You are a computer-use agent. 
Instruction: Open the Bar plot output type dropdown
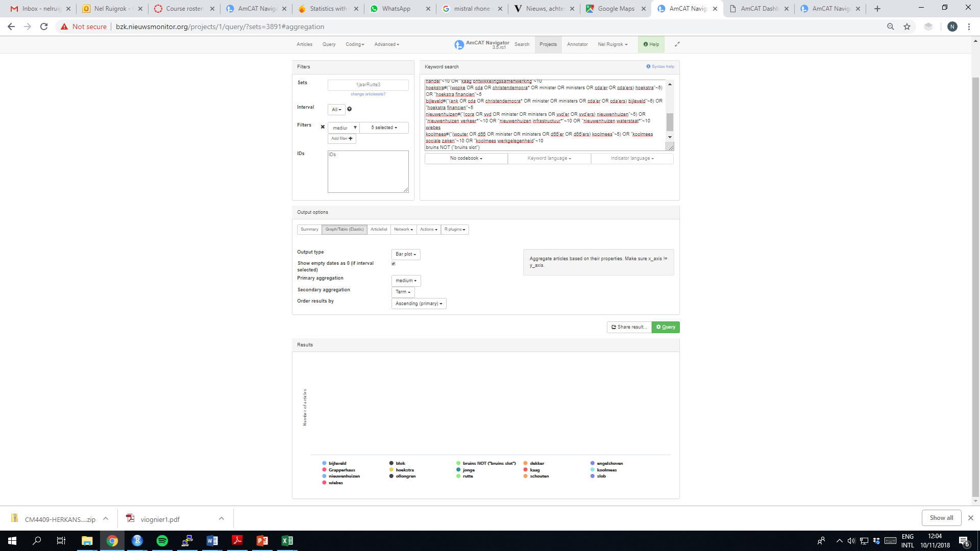pyautogui.click(x=405, y=254)
